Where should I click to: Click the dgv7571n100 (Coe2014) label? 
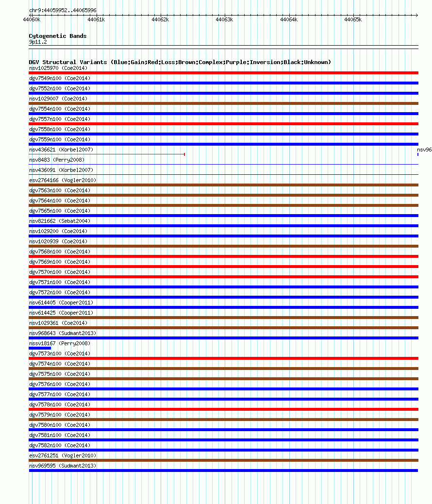click(60, 282)
